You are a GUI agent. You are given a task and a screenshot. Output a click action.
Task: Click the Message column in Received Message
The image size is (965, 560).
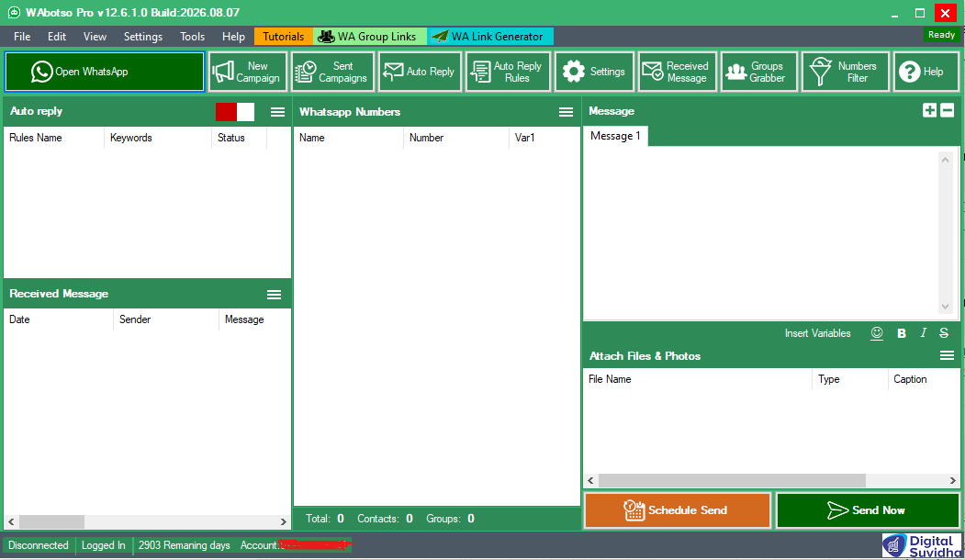pyautogui.click(x=254, y=319)
